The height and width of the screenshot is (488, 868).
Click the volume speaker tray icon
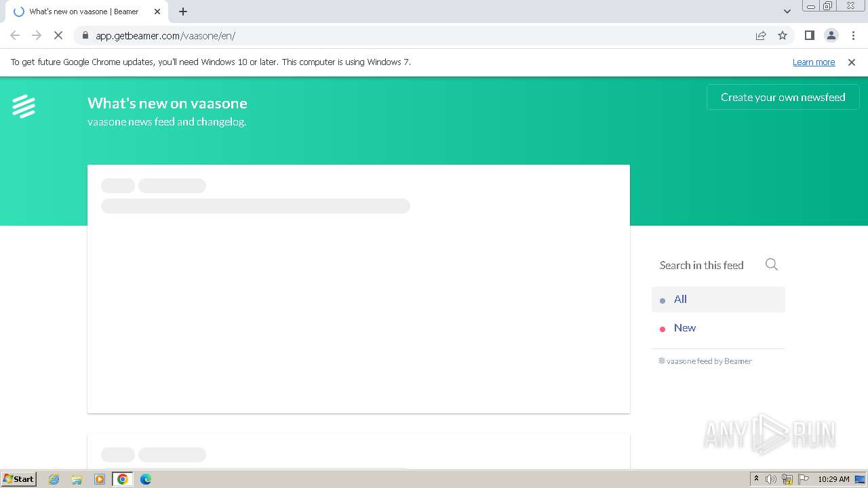(x=771, y=479)
